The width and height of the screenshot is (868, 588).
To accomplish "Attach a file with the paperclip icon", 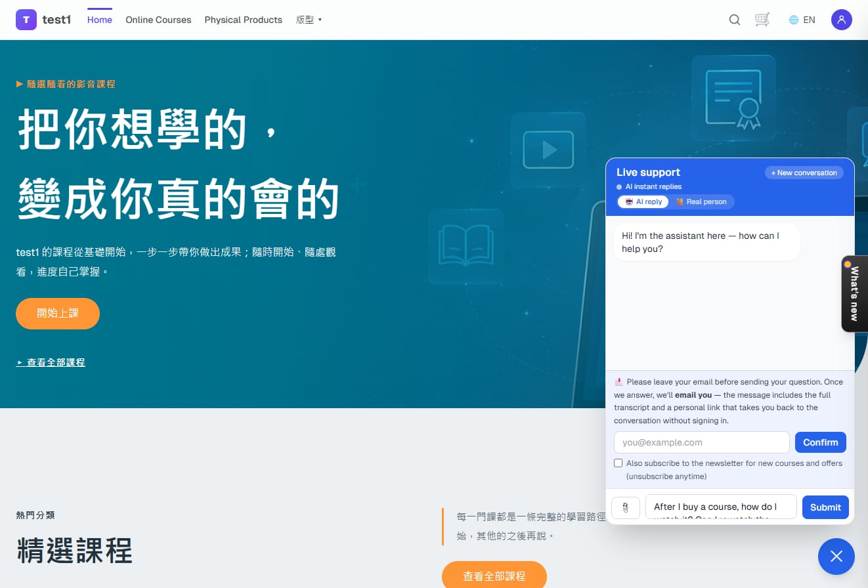I will tap(626, 507).
